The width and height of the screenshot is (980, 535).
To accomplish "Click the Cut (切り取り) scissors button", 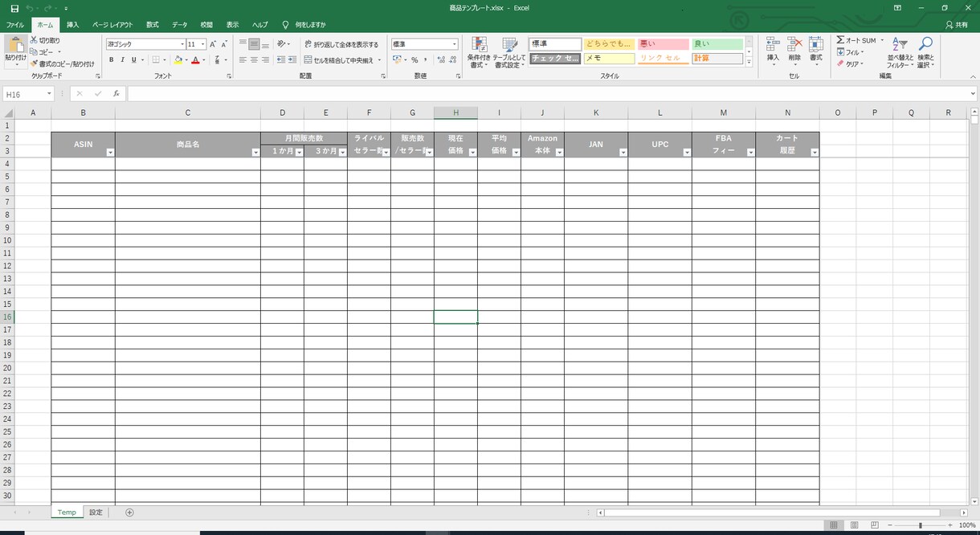I will click(x=45, y=40).
